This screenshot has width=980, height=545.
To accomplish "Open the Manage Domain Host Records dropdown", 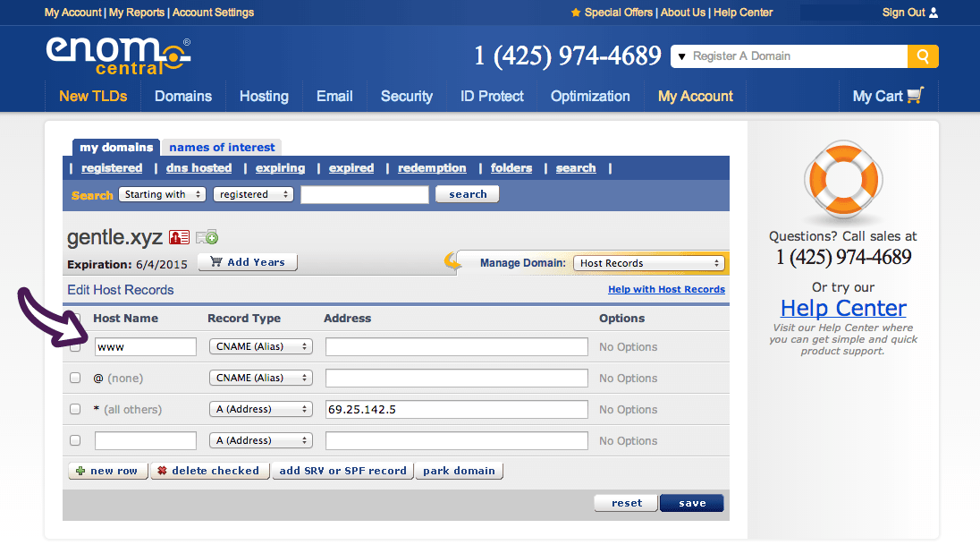I will tap(649, 263).
